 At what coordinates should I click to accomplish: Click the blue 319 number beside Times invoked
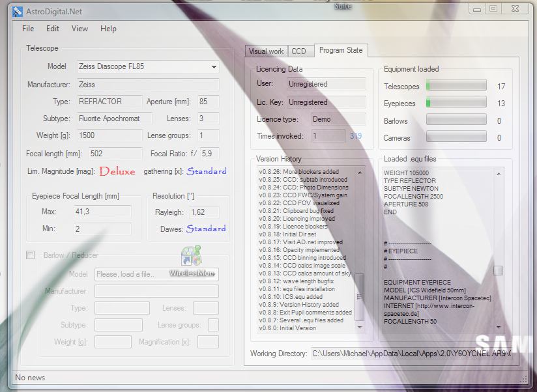tap(356, 136)
